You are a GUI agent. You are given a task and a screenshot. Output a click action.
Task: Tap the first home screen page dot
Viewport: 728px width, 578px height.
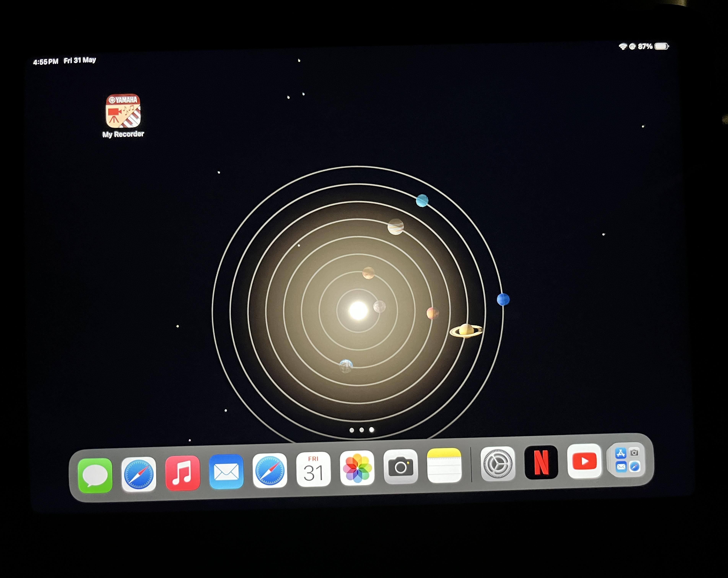tap(351, 430)
